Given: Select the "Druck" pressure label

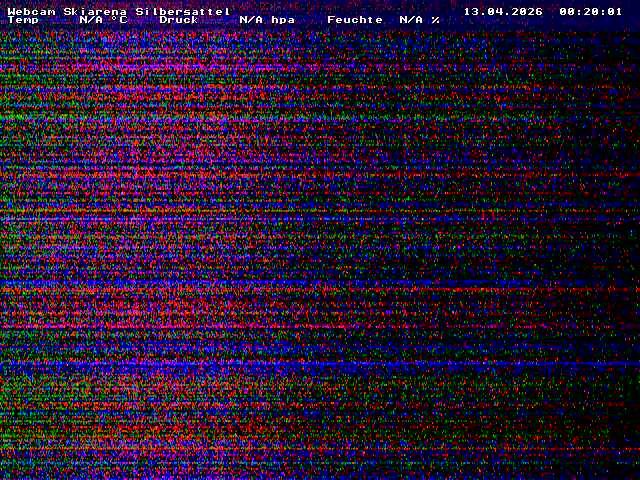Looking at the screenshot, I should pos(179,20).
